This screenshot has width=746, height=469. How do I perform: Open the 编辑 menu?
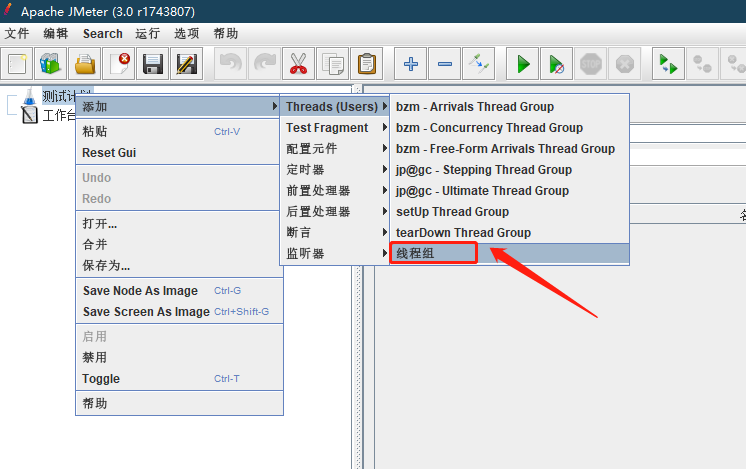pos(56,33)
